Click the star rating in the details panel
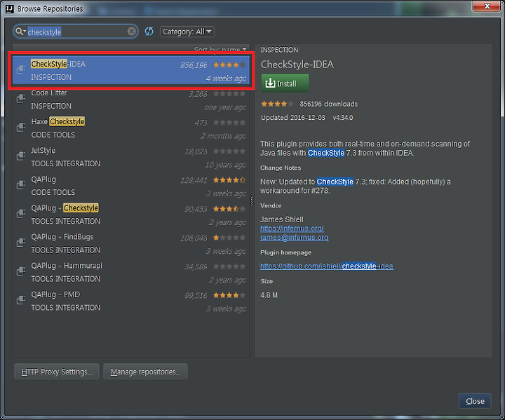The image size is (505, 420). pyautogui.click(x=277, y=104)
